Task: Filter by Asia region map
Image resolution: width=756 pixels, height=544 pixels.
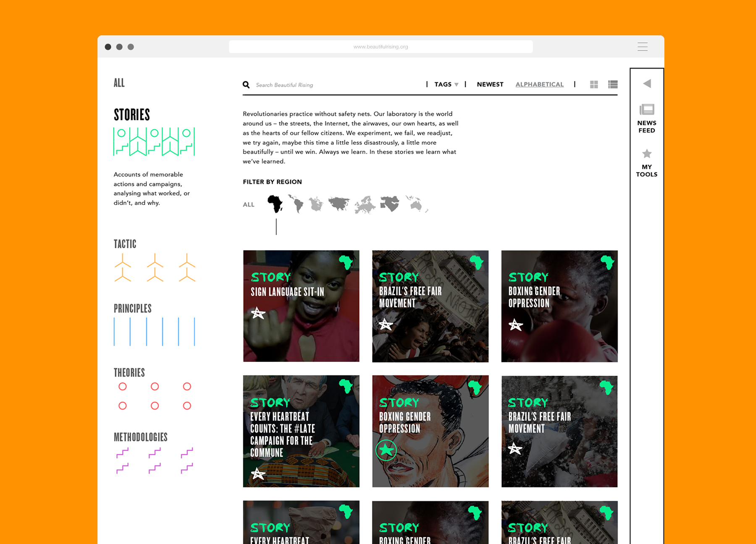Action: pos(339,204)
